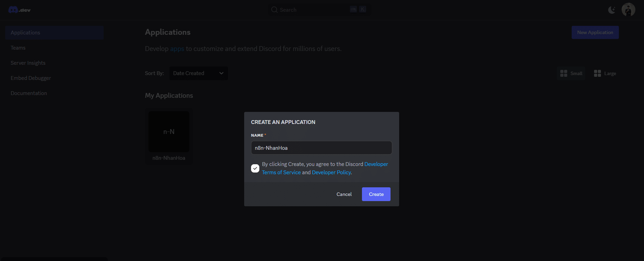644x261 pixels.
Task: Open Server Insights in sidebar
Action: tap(54, 63)
